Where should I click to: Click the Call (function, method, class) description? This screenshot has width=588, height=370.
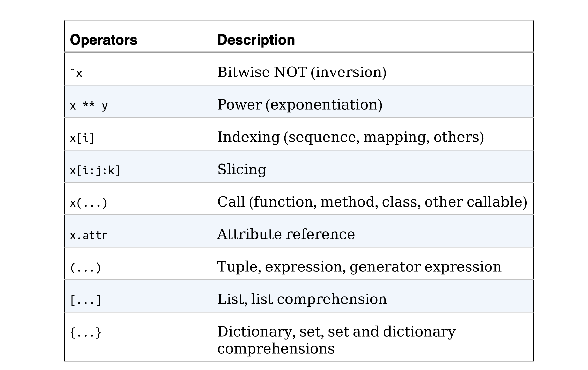point(372,202)
